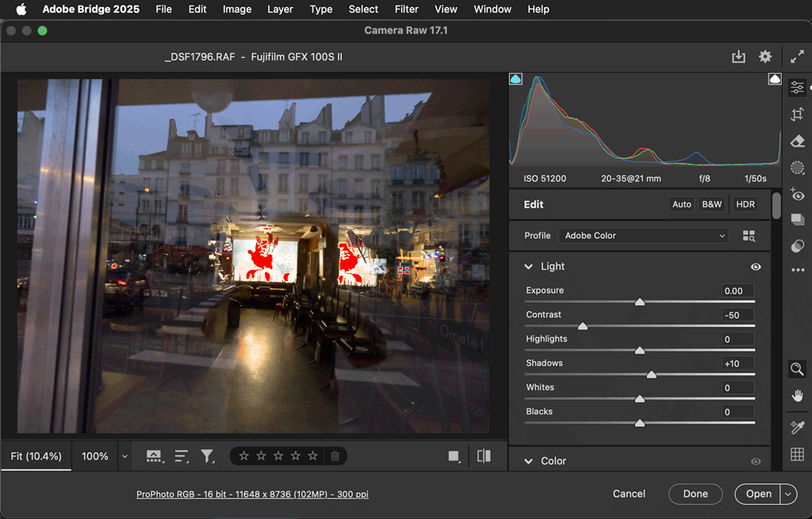The height and width of the screenshot is (519, 812).
Task: Open the Adobe Bridge 2025 app menu
Action: click(91, 10)
